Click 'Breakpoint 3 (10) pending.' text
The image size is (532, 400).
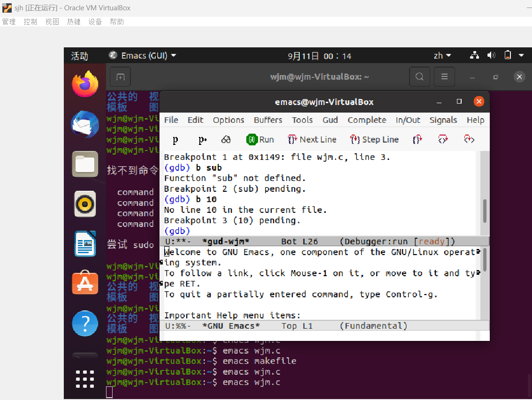(x=232, y=220)
